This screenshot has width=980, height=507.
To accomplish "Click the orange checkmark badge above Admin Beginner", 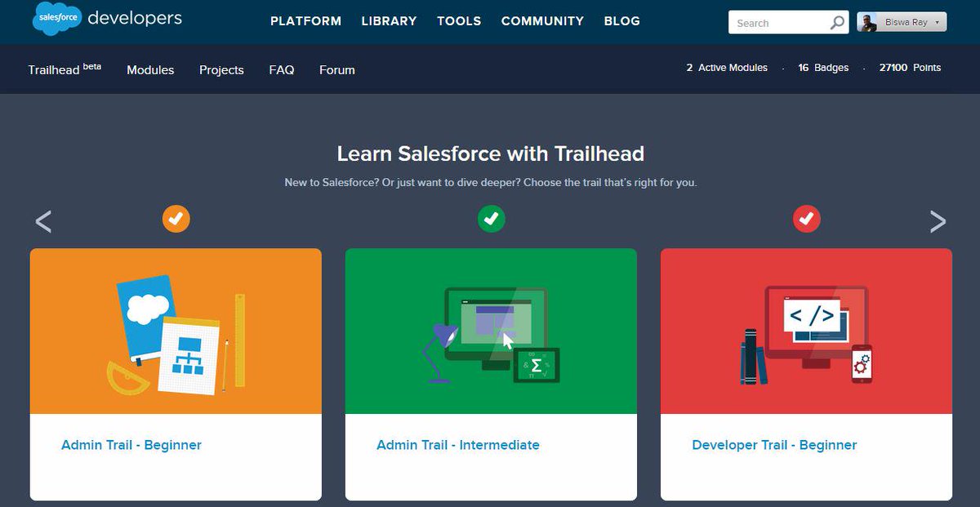I will pyautogui.click(x=176, y=219).
